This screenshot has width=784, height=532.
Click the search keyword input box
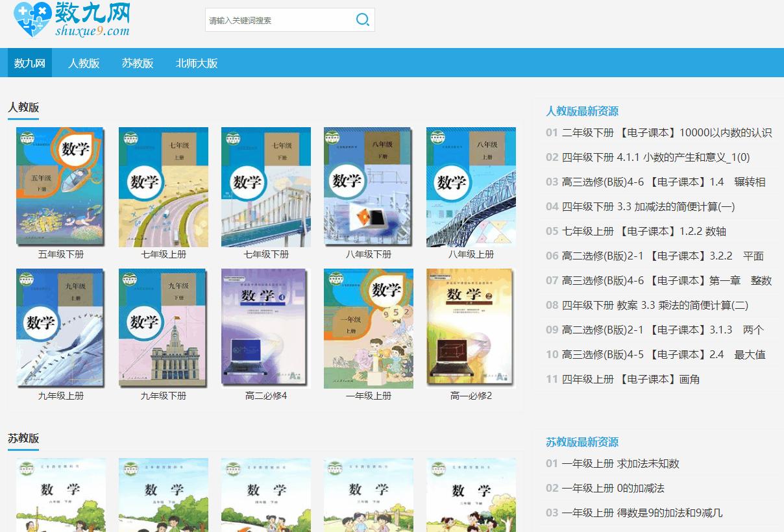279,19
